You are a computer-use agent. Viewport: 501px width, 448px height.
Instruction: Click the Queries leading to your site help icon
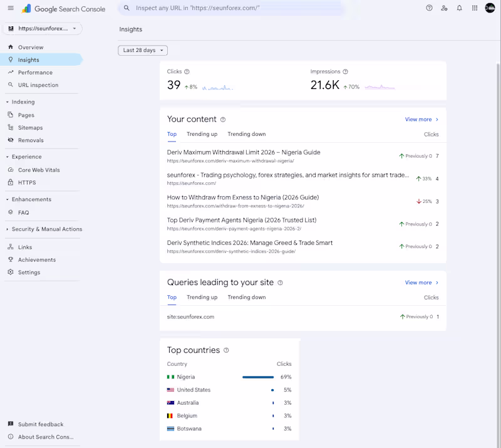point(280,283)
